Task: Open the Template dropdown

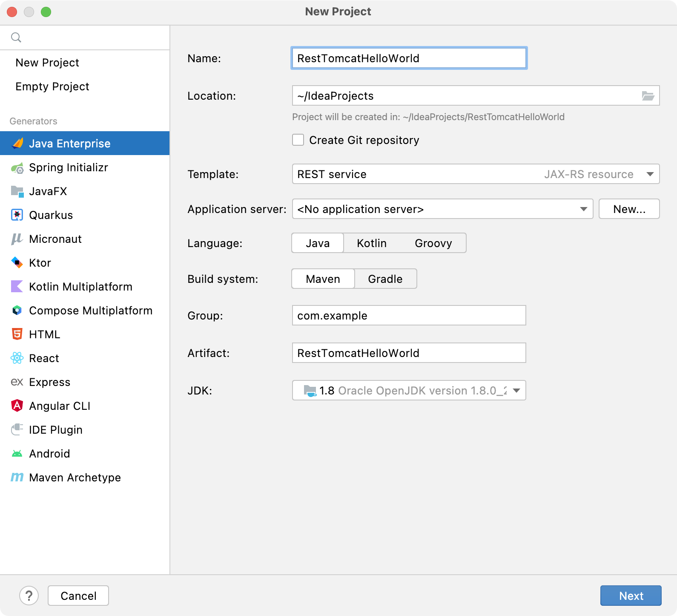Action: (476, 174)
